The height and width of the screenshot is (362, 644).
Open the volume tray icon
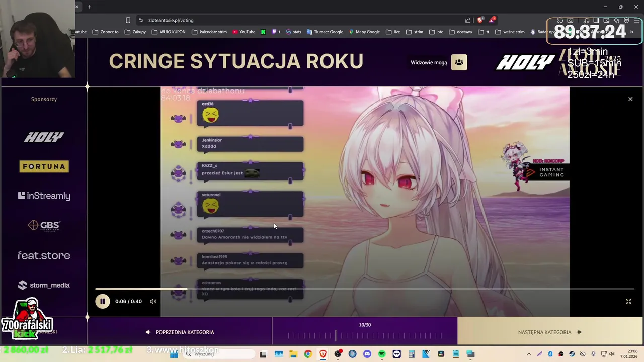(611, 354)
